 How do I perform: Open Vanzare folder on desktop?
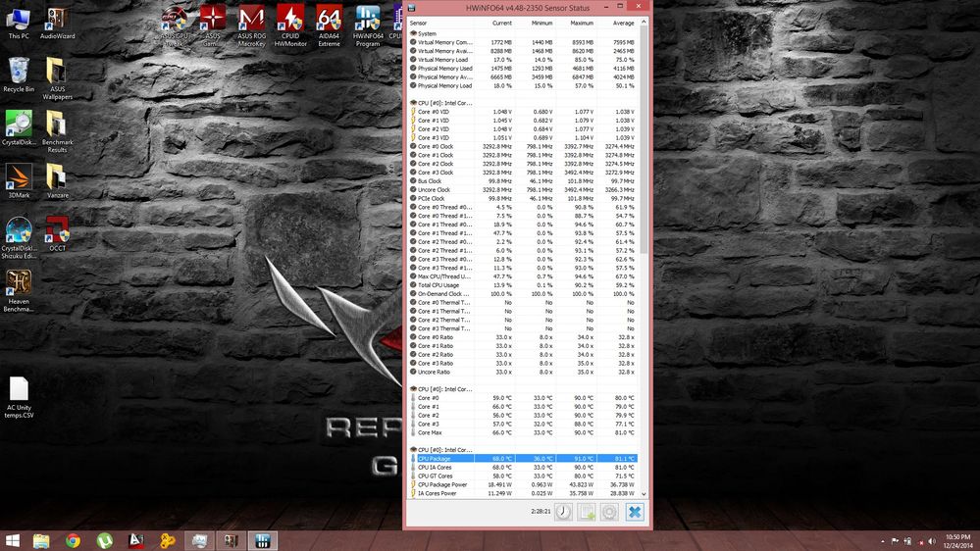pyautogui.click(x=57, y=181)
